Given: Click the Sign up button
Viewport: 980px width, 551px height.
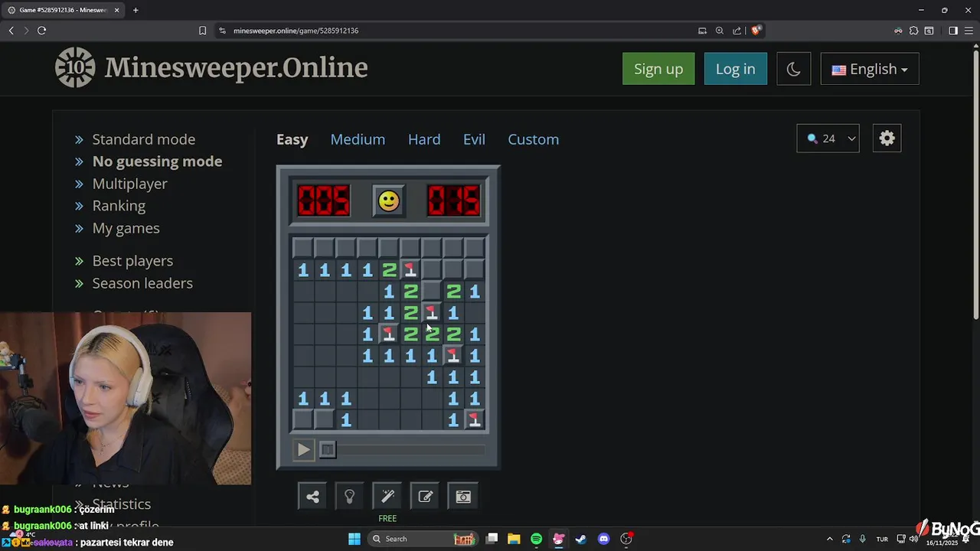Looking at the screenshot, I should (x=658, y=69).
